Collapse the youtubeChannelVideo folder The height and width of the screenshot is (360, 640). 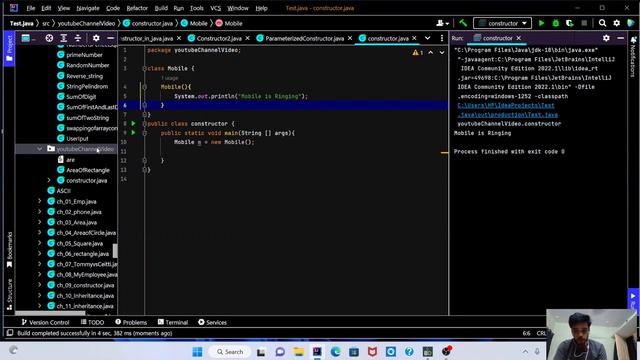click(x=40, y=149)
